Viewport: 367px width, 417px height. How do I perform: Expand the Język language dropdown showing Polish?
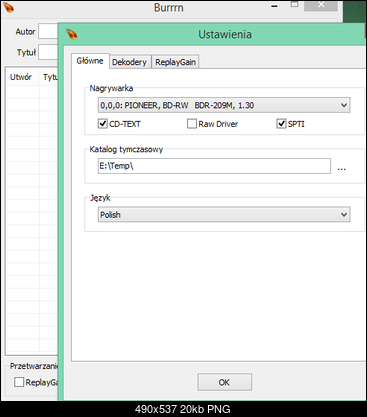coord(224,215)
